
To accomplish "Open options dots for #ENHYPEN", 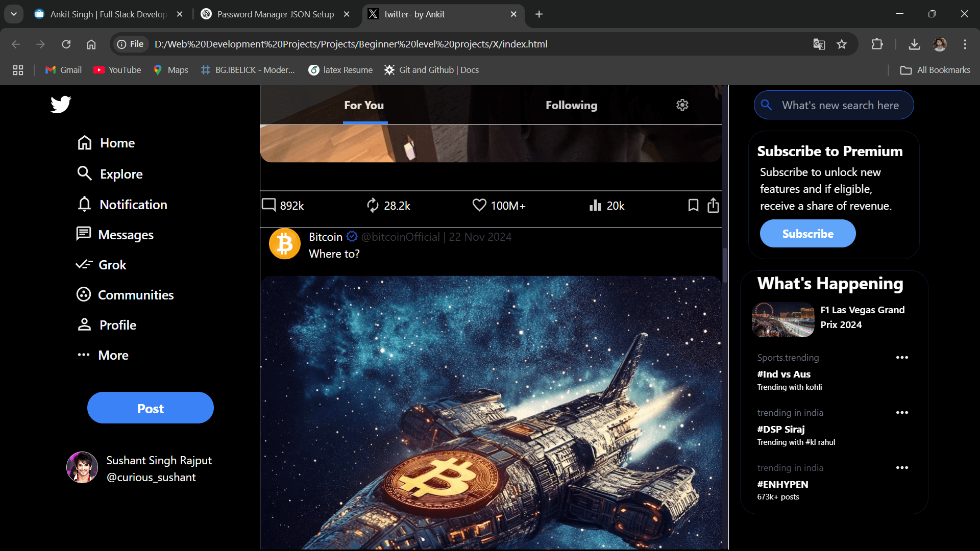I will [x=902, y=468].
